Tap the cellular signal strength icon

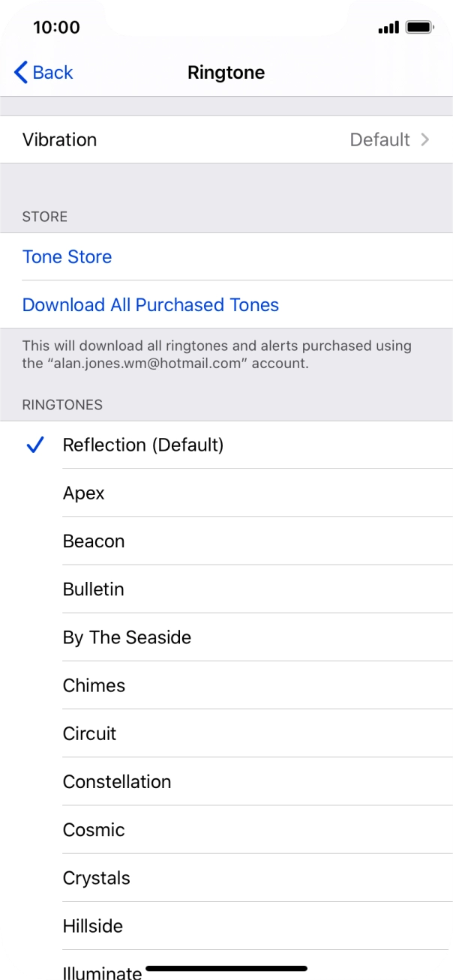388,26
